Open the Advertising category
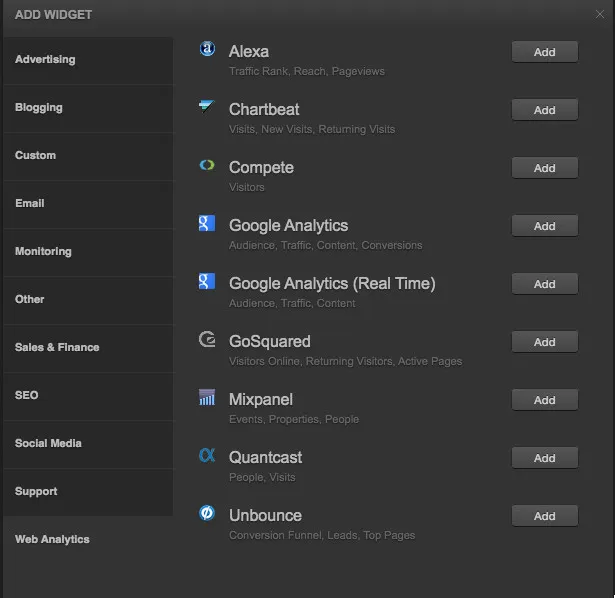The image size is (615, 598). (x=88, y=60)
